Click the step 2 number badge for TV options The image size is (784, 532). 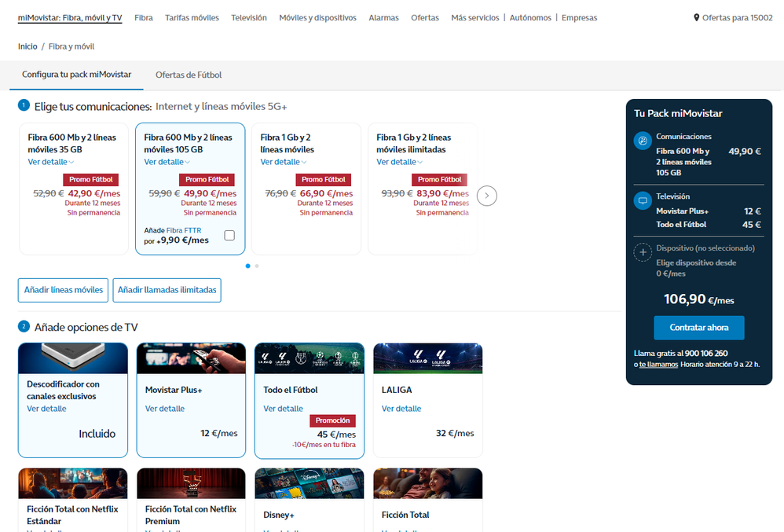24,326
